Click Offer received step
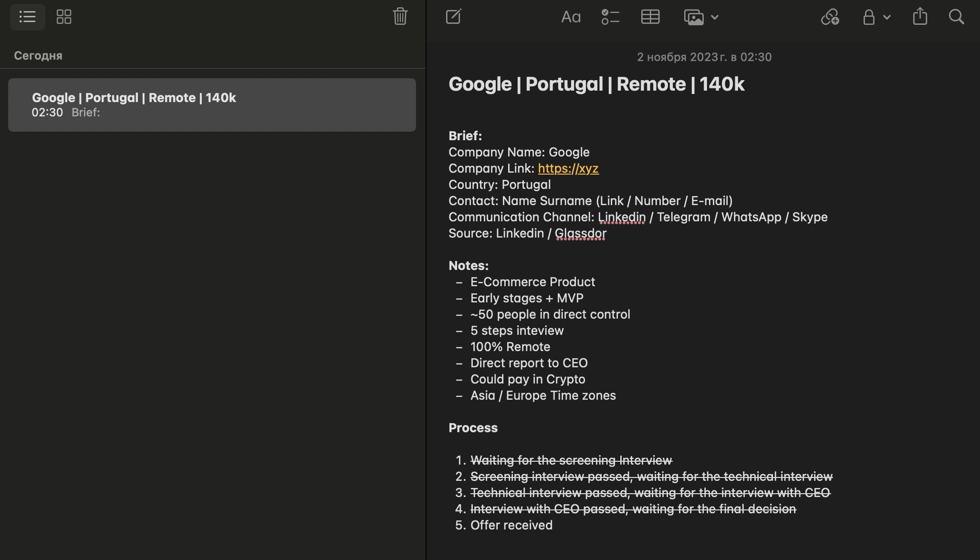 (x=511, y=525)
